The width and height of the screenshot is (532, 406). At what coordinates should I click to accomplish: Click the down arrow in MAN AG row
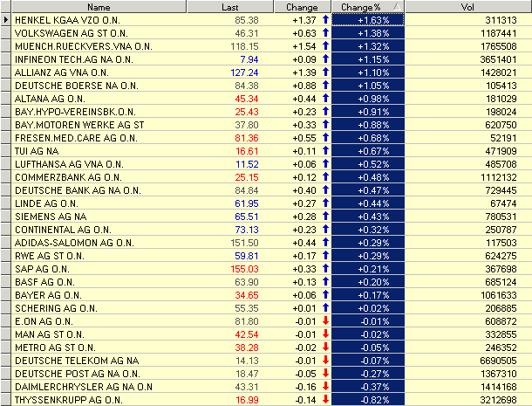tap(325, 334)
